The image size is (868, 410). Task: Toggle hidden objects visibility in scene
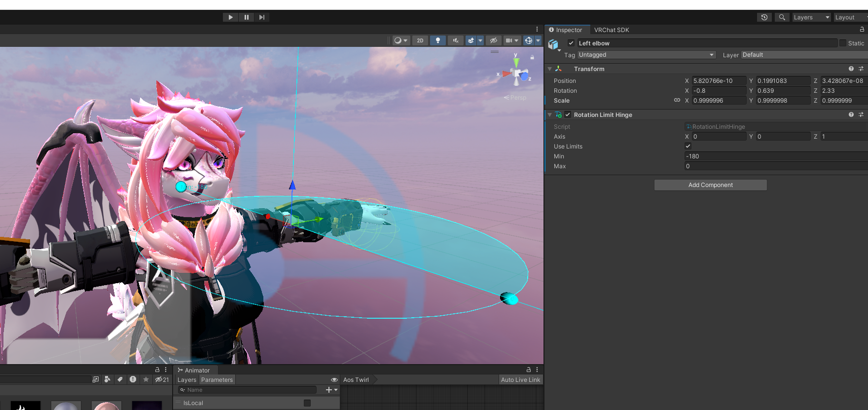click(x=494, y=40)
